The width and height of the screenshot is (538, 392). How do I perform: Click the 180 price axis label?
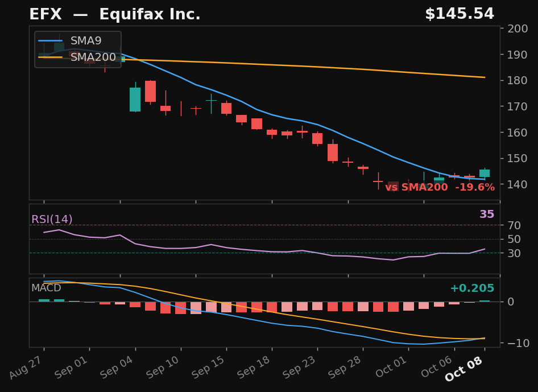pos(518,80)
